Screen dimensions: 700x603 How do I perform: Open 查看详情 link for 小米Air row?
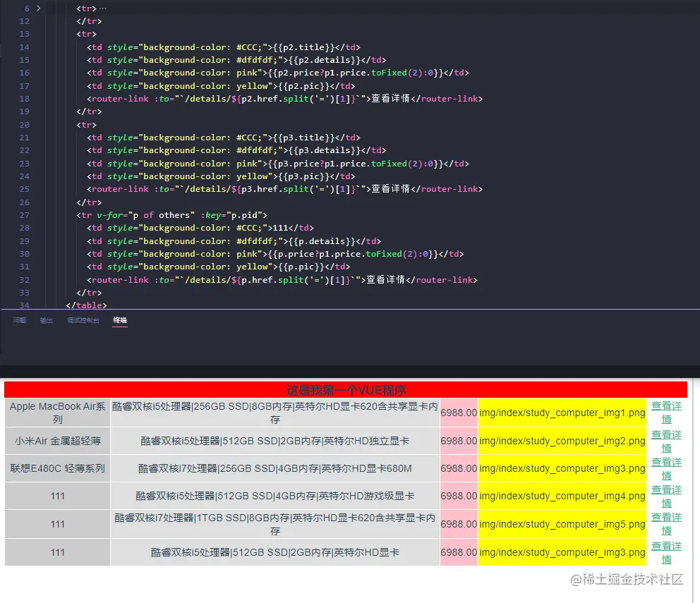pos(667,441)
